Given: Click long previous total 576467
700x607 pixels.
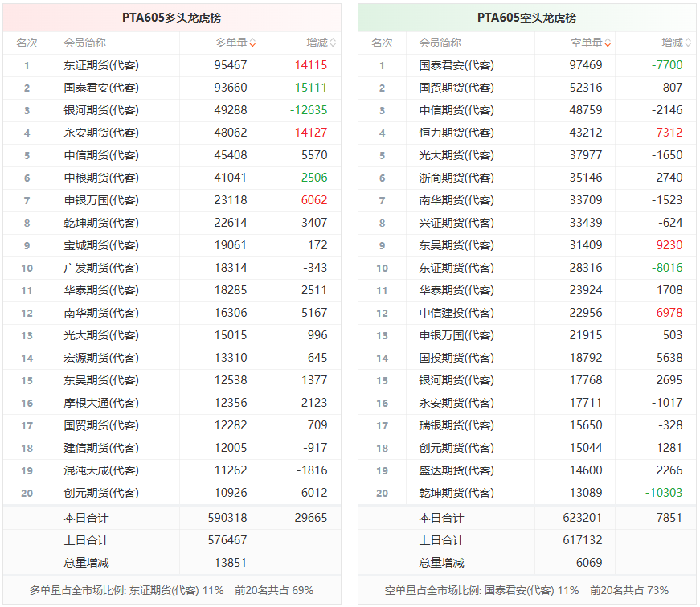Looking at the screenshot, I should pos(227,540).
